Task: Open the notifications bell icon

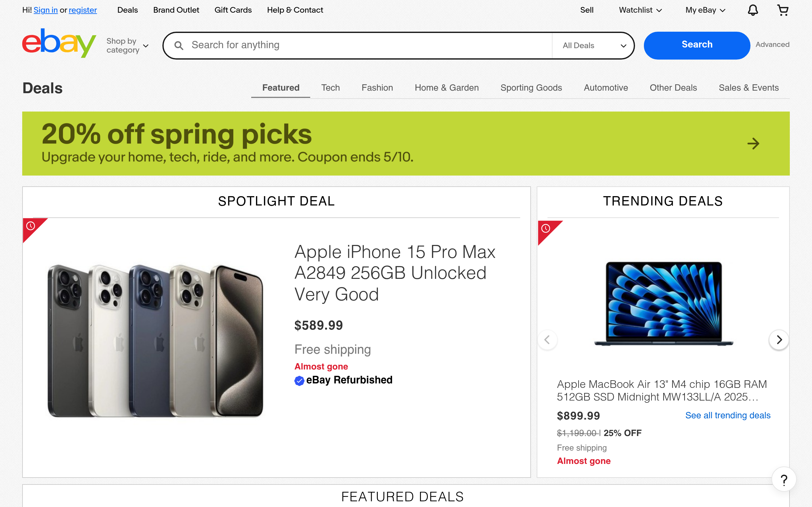Action: (x=753, y=10)
